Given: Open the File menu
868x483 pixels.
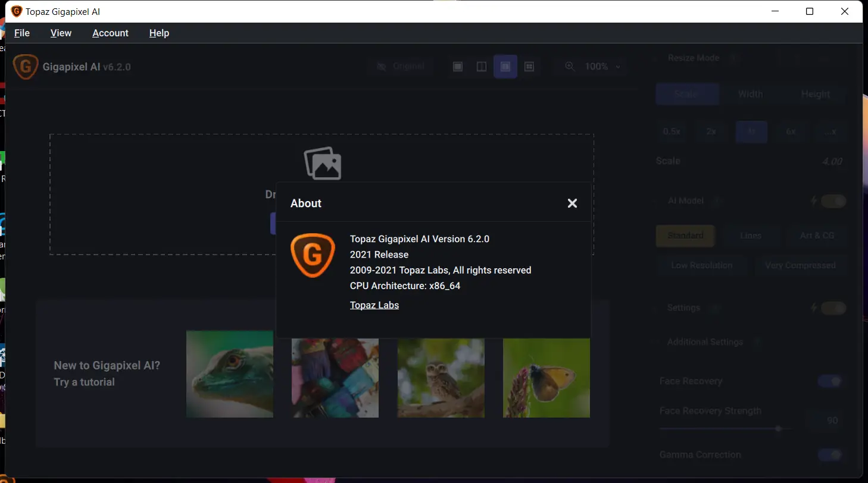Looking at the screenshot, I should point(22,33).
